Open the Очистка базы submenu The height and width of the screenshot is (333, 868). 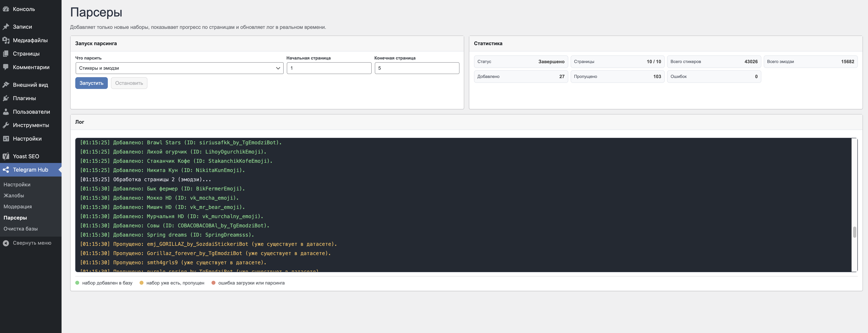[x=21, y=229]
